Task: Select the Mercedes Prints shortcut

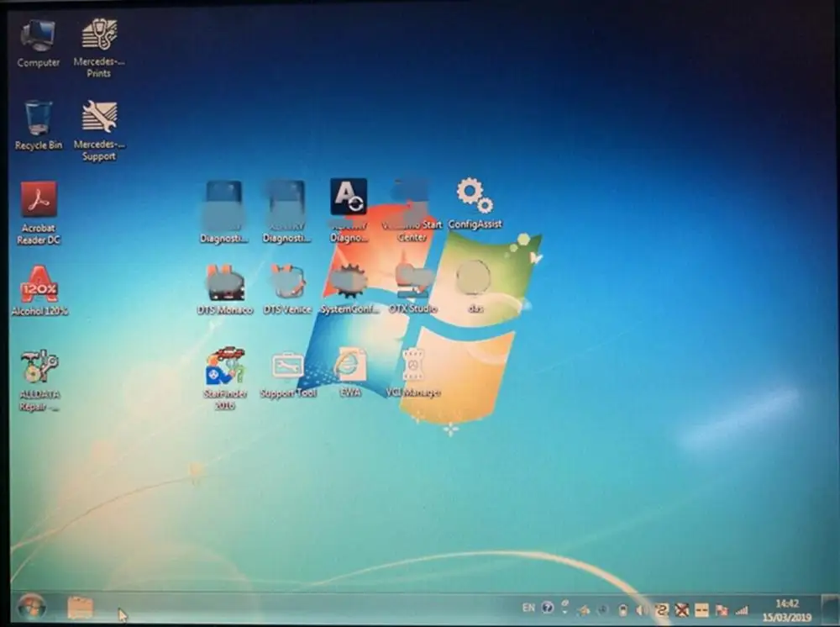Action: click(x=99, y=48)
